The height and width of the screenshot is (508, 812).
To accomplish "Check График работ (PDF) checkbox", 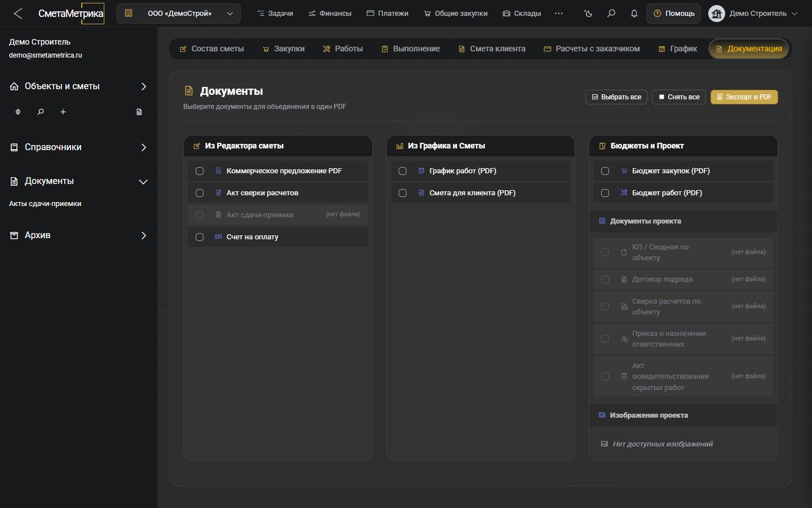I will (403, 171).
